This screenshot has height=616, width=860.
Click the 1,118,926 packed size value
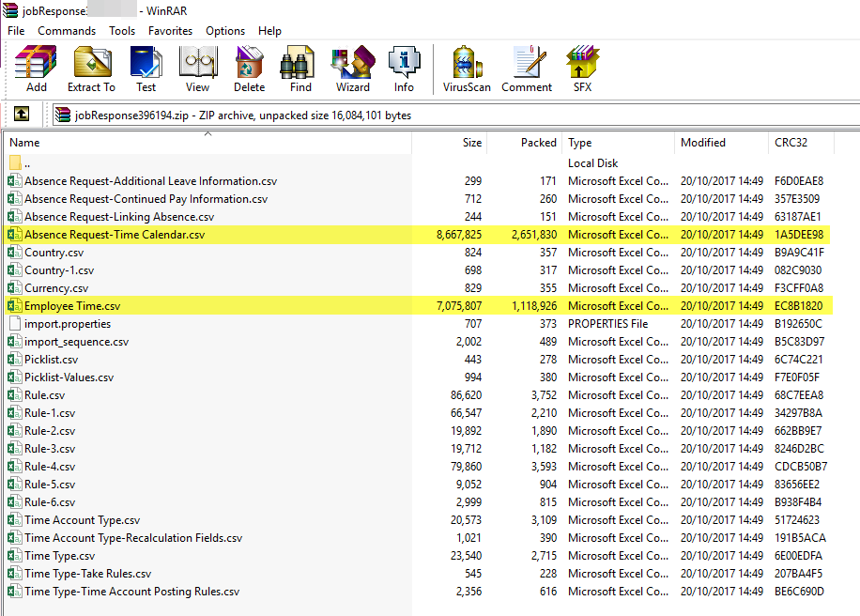pos(534,306)
